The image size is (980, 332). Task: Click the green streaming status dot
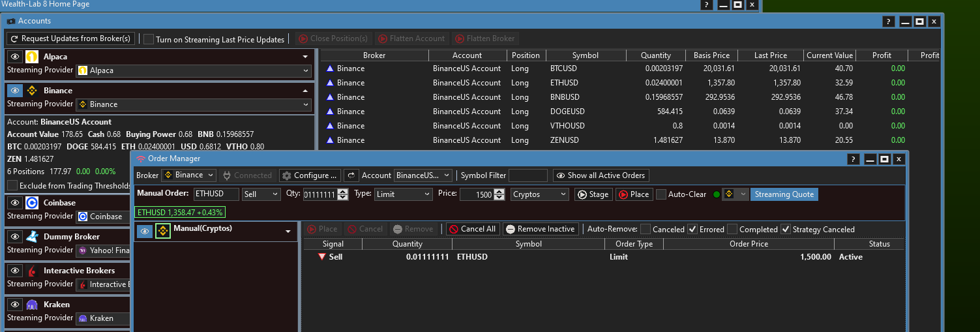point(717,194)
